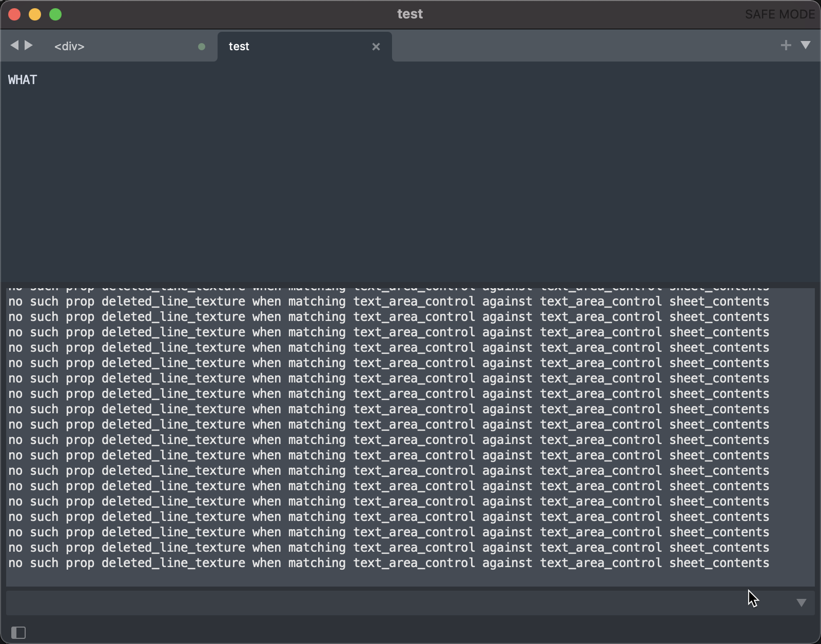The height and width of the screenshot is (644, 821).
Task: Select the window title labeled test
Action: pyautogui.click(x=410, y=14)
